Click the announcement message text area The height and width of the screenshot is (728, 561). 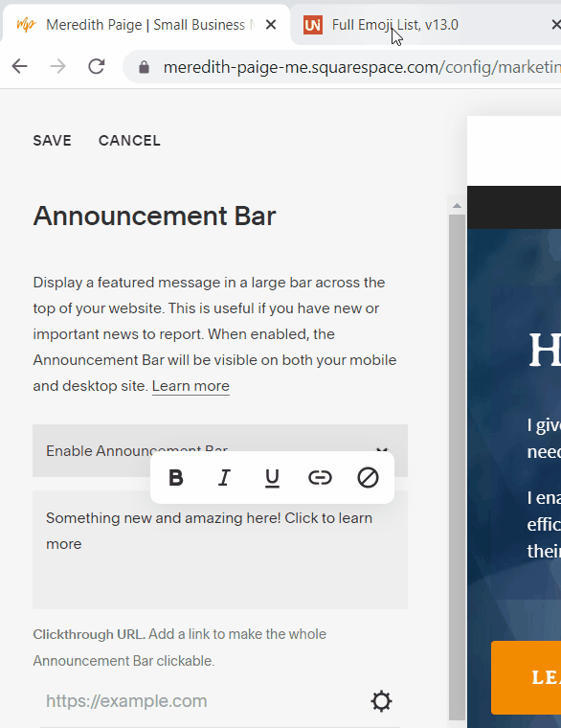point(220,550)
